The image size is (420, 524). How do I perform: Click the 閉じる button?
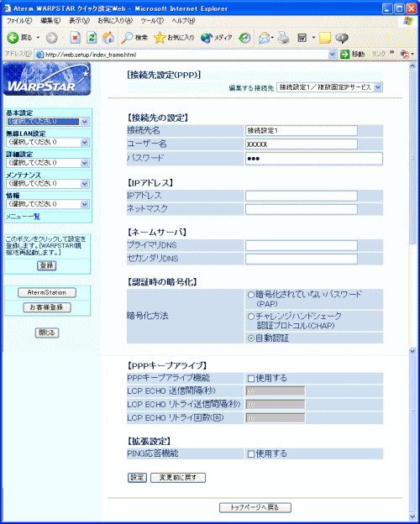[47, 333]
